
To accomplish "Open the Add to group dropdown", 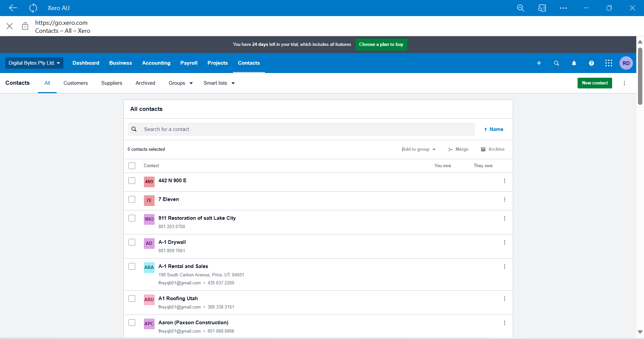I will (419, 149).
